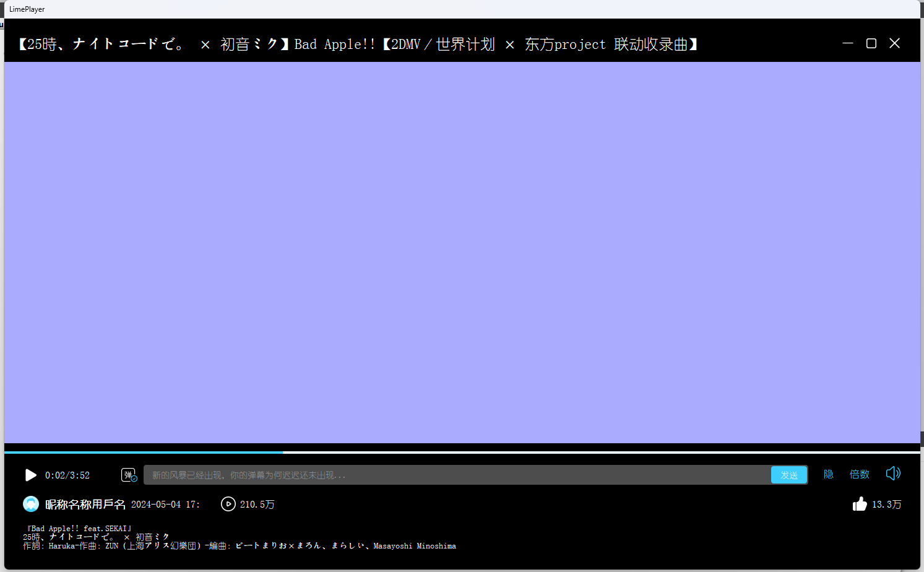924x572 pixels.
Task: Click the 作詞: Haruka credits line
Action: (x=240, y=546)
